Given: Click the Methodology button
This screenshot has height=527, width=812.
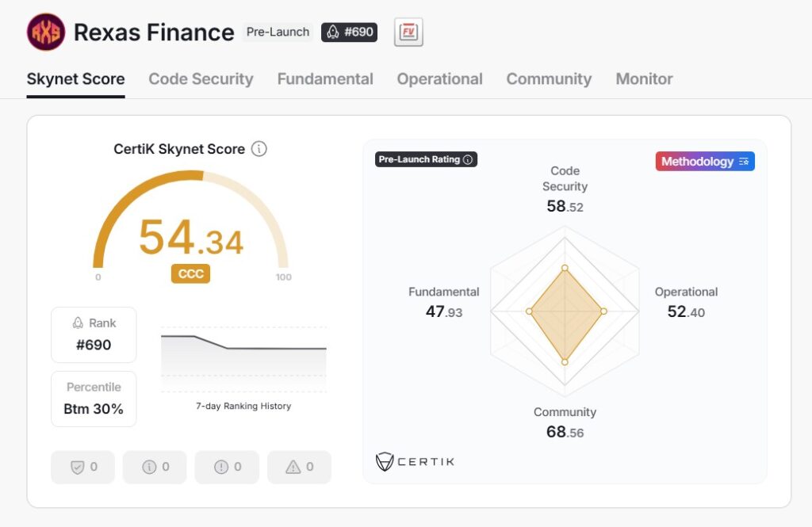Looking at the screenshot, I should click(705, 162).
